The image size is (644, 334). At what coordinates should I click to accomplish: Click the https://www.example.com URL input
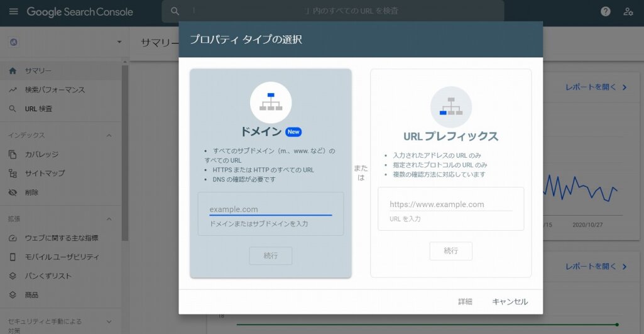(450, 204)
